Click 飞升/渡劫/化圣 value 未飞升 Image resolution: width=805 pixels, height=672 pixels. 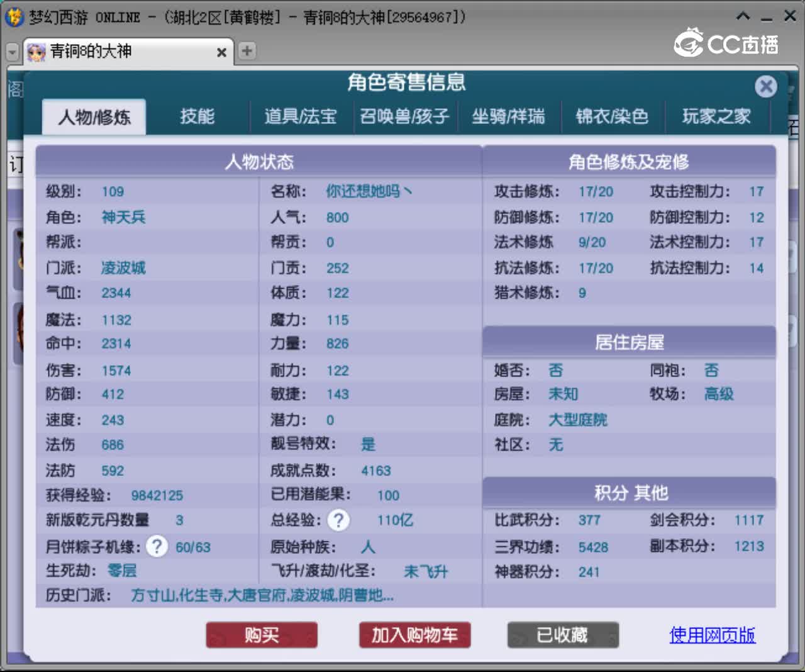pyautogui.click(x=426, y=571)
